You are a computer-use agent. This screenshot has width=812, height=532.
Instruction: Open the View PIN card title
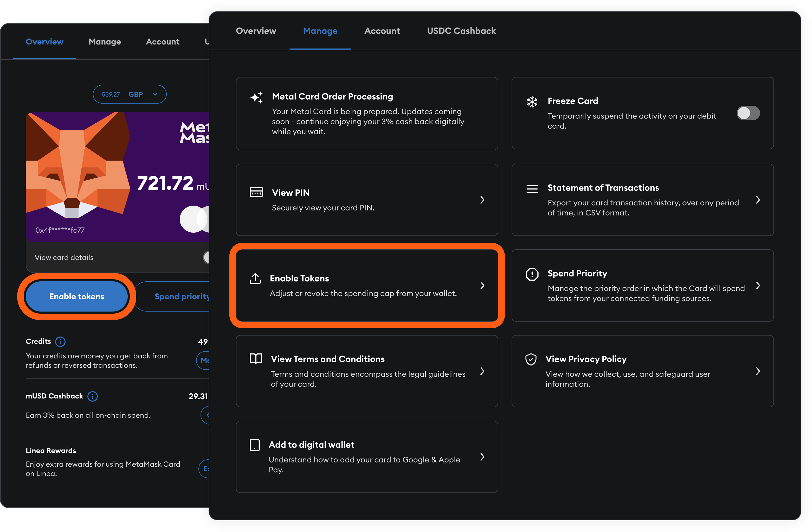point(291,193)
